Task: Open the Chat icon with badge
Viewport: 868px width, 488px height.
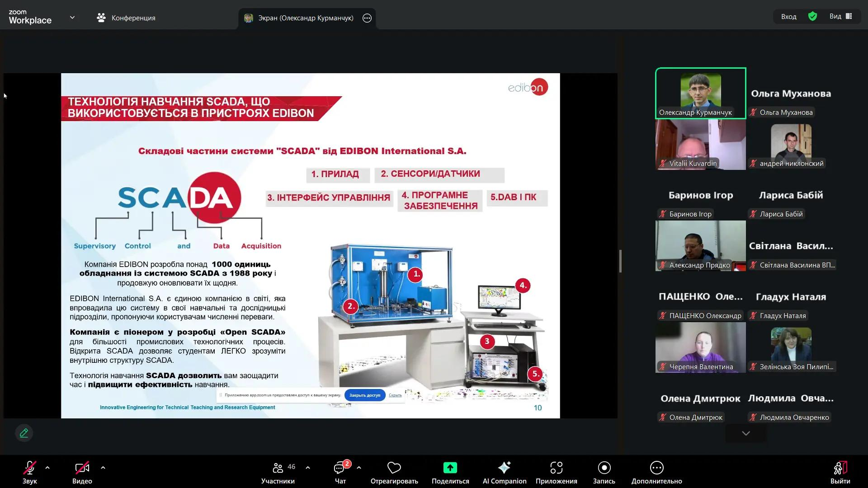Action: [x=340, y=468]
